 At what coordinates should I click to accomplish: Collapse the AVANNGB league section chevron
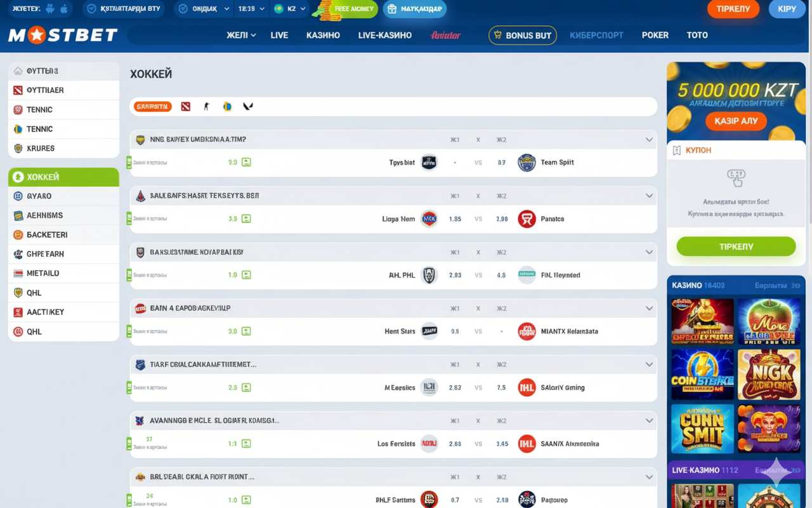[649, 420]
